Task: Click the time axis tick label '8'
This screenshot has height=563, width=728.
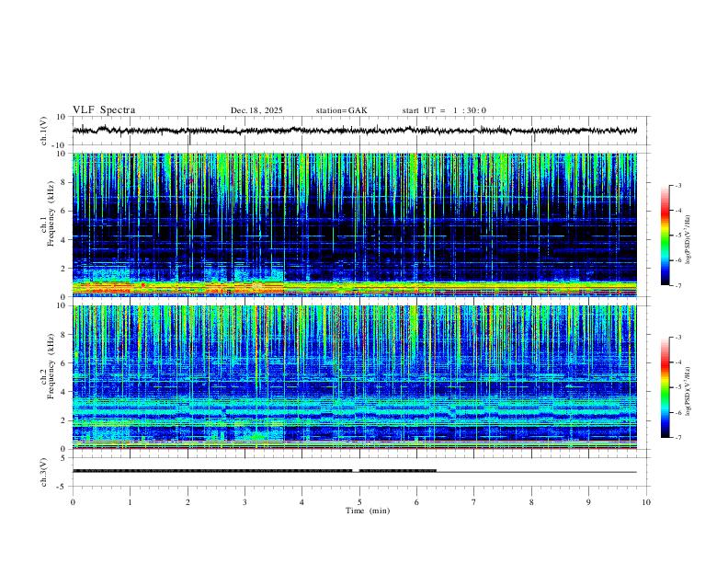Action: point(531,502)
